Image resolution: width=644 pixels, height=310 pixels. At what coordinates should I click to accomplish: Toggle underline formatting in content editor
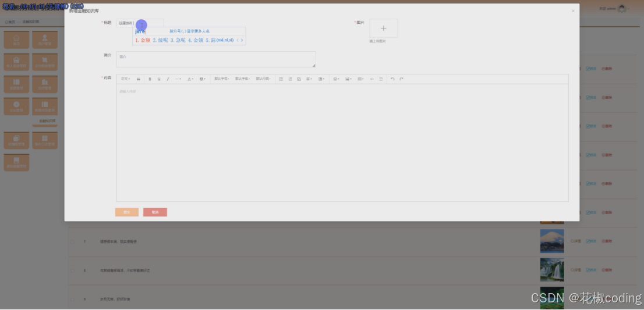point(159,79)
